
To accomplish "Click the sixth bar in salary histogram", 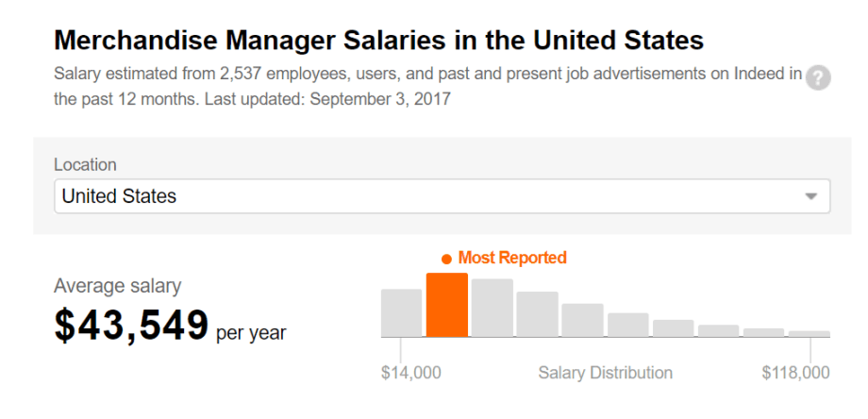I will tap(627, 325).
